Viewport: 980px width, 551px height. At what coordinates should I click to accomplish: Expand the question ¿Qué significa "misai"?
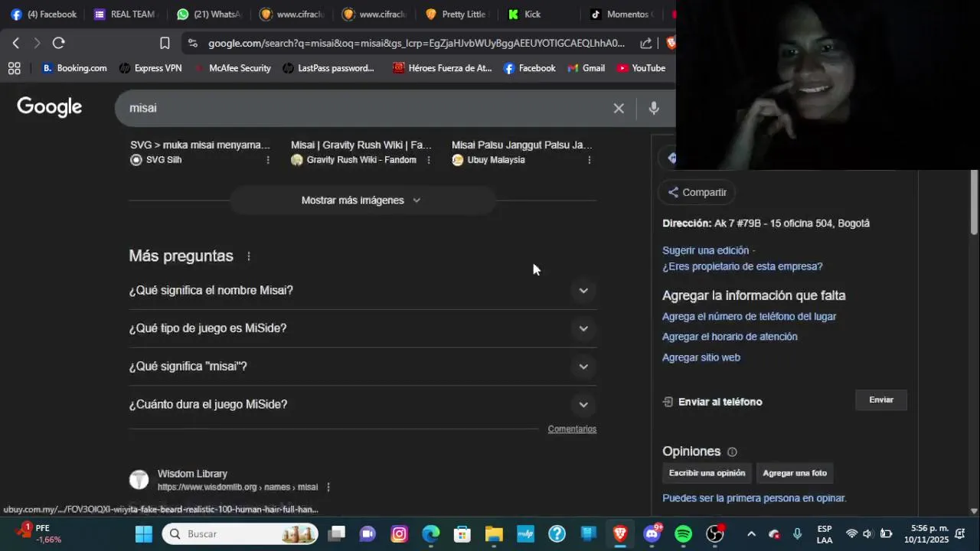tap(363, 367)
